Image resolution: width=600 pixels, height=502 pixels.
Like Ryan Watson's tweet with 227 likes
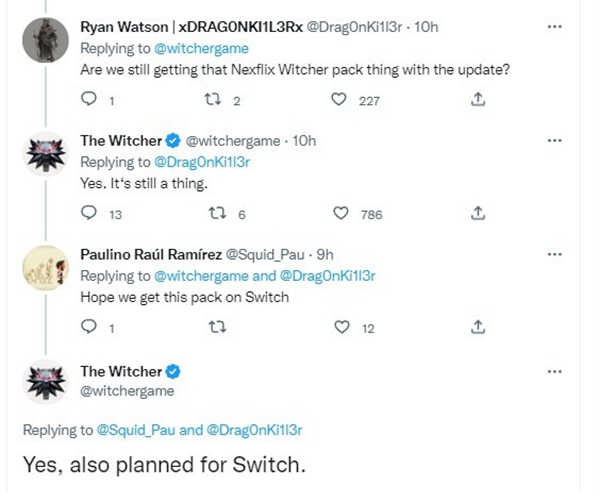(339, 99)
